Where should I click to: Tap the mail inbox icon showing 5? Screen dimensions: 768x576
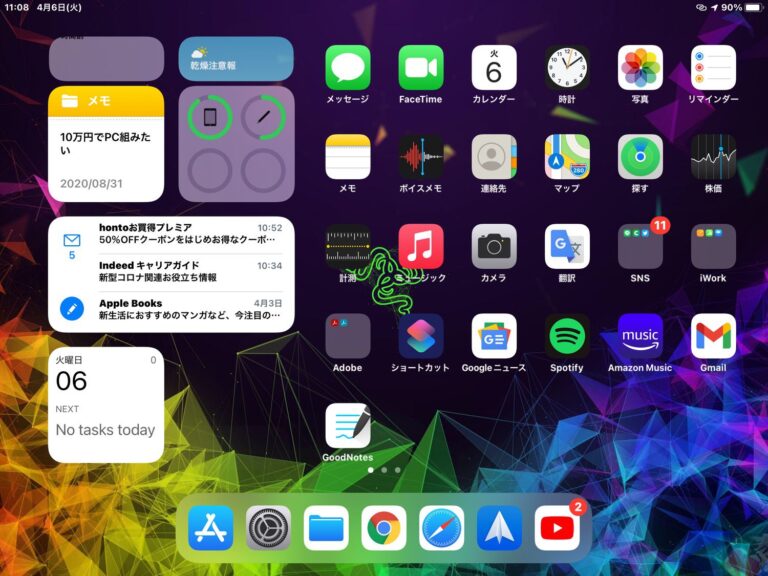(72, 246)
